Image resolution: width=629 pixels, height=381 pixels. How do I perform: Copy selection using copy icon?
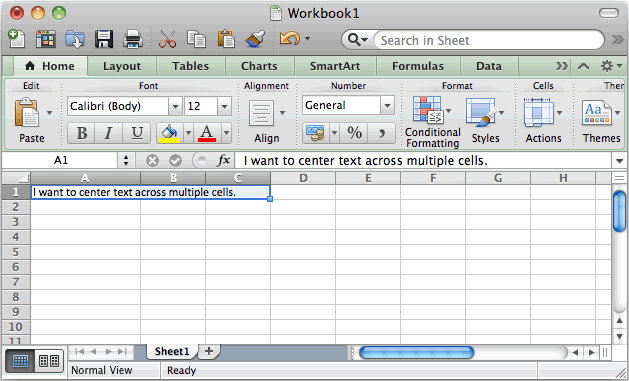point(196,39)
